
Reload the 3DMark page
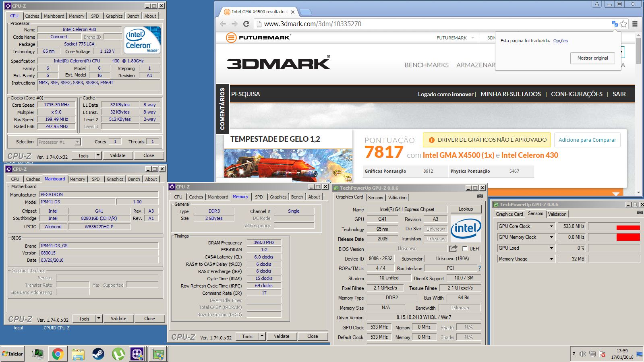pos(246,24)
